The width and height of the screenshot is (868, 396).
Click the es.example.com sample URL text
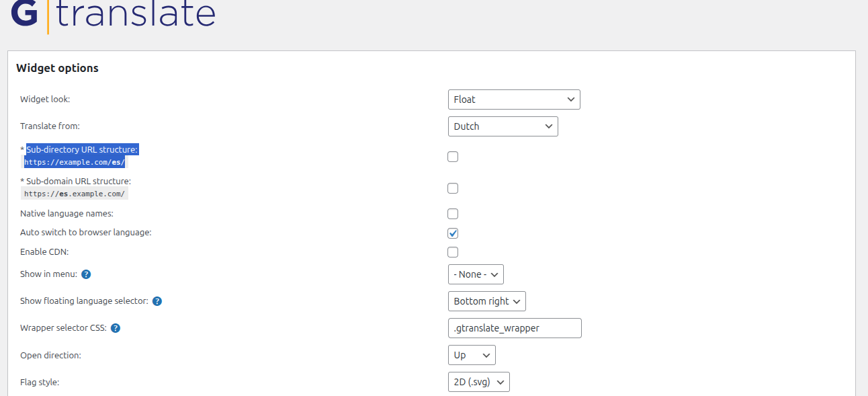pyautogui.click(x=74, y=193)
